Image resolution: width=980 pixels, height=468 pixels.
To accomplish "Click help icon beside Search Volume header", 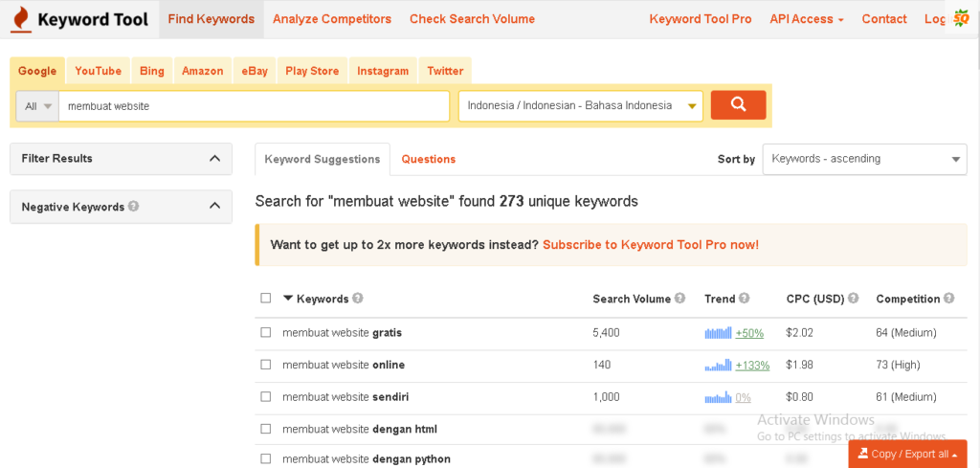I will point(679,299).
